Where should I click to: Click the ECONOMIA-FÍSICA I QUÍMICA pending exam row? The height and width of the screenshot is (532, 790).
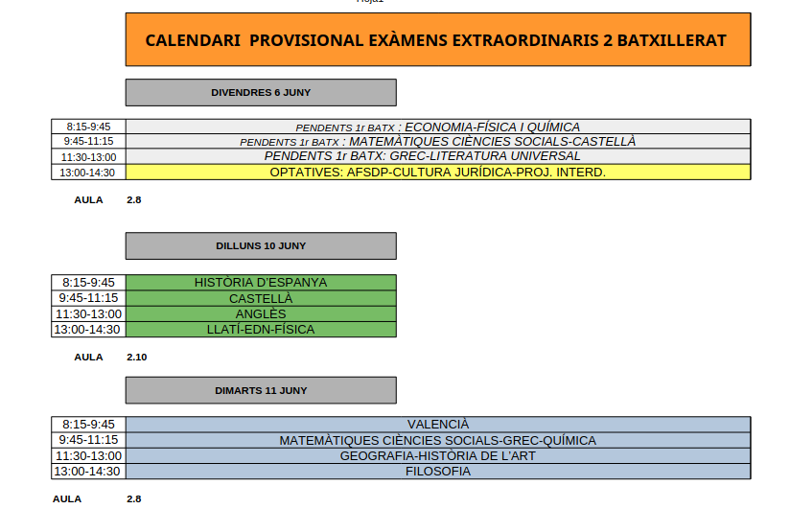[437, 127]
